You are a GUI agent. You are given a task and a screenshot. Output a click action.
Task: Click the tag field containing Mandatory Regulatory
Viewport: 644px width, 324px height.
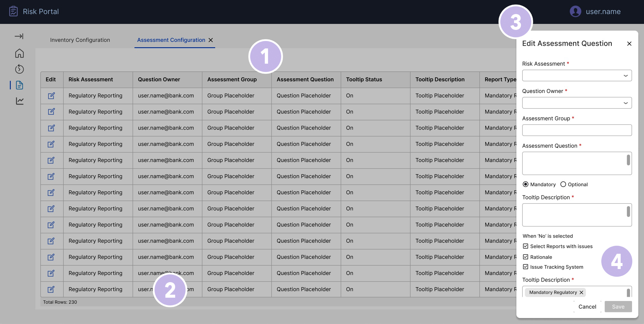click(577, 292)
